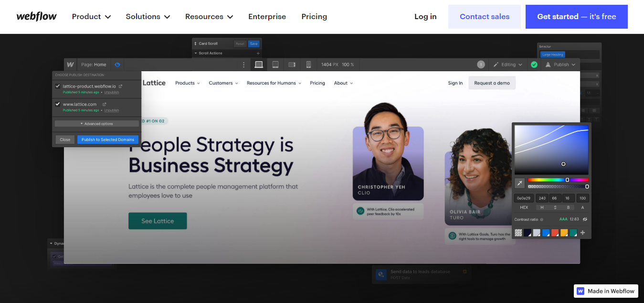
Task: Open the Editing mode dropdown
Action: click(x=507, y=65)
